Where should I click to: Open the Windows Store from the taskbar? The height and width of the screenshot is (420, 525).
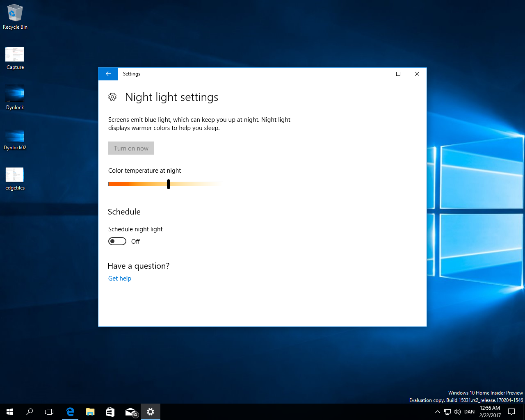tap(110, 412)
